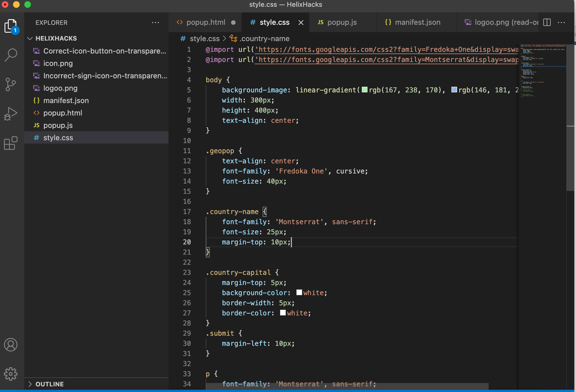Open Explorer's more actions ellipsis
Image resolution: width=576 pixels, height=392 pixels.
click(155, 23)
